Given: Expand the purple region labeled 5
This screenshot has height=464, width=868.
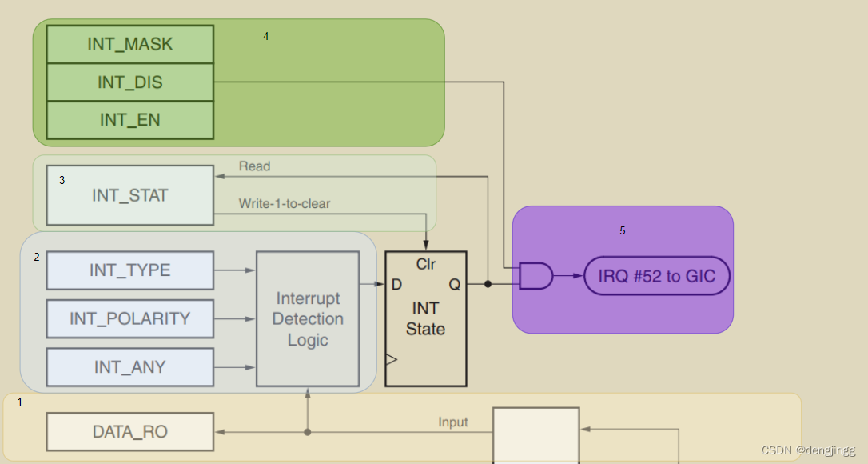Looking at the screenshot, I should [x=621, y=231].
